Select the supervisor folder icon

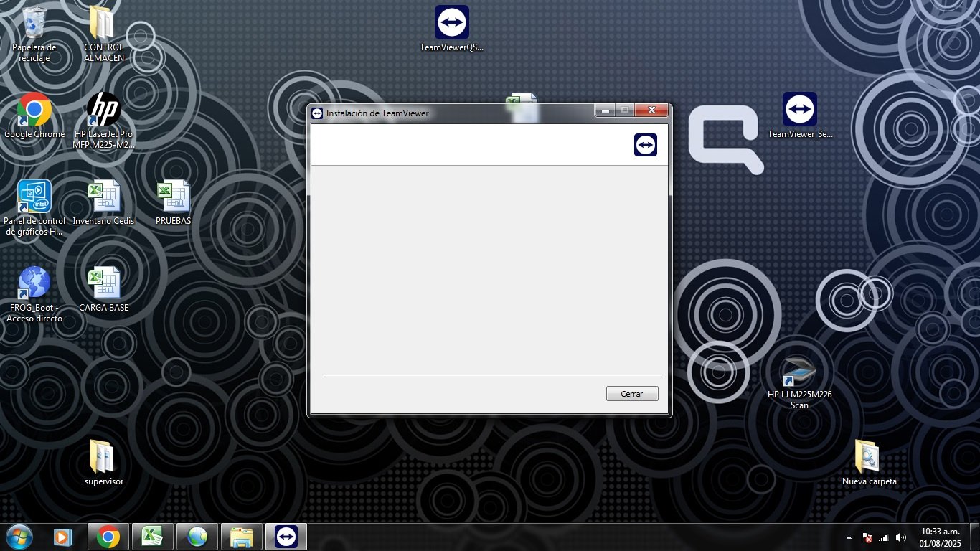[x=103, y=463]
